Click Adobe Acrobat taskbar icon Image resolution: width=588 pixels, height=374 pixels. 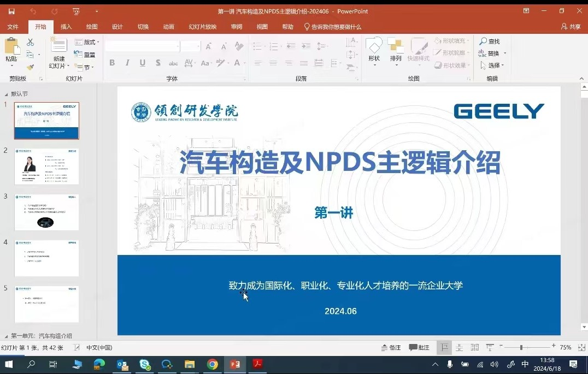pyautogui.click(x=257, y=364)
